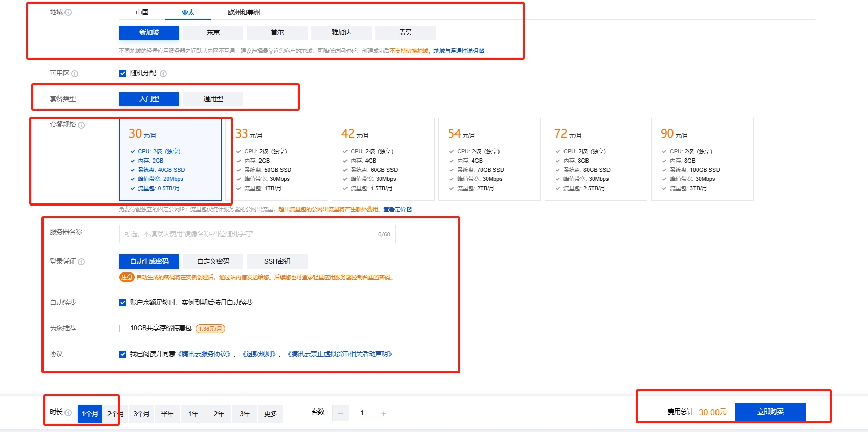This screenshot has height=432, width=868.
Task: Switch to the 中国 region tab
Action: point(142,12)
